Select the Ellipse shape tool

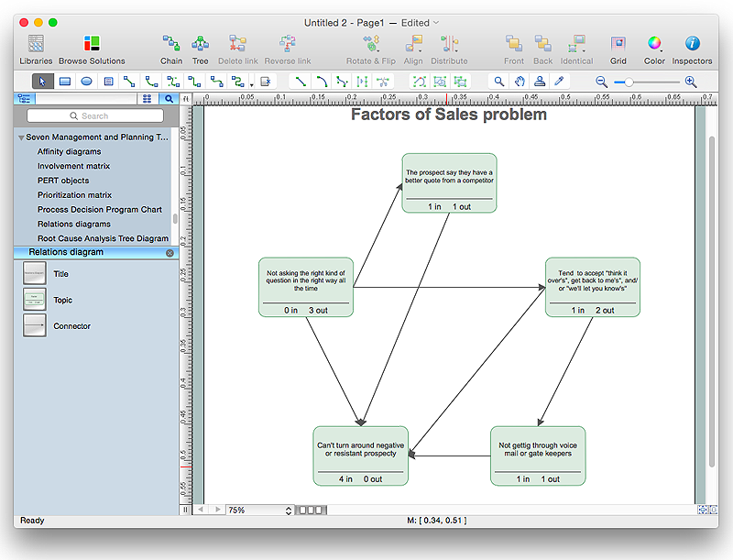pos(86,82)
